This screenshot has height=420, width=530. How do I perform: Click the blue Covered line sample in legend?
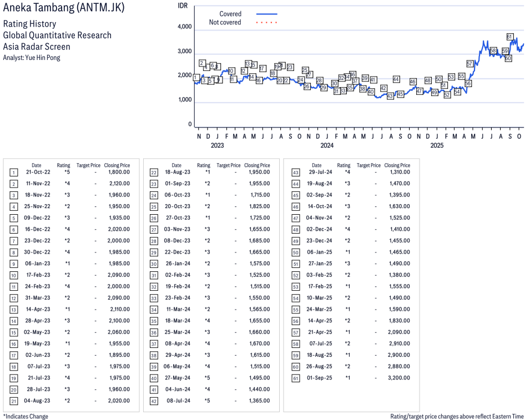tap(266, 14)
